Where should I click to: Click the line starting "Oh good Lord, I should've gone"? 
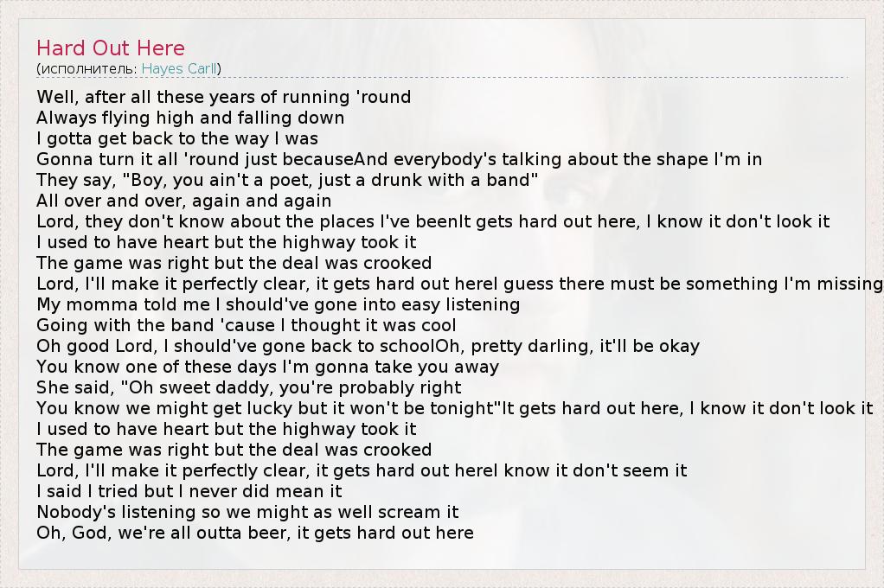click(368, 346)
